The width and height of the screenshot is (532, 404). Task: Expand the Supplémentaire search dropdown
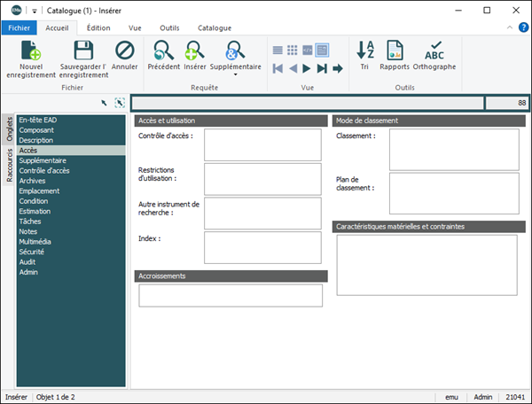pos(235,74)
